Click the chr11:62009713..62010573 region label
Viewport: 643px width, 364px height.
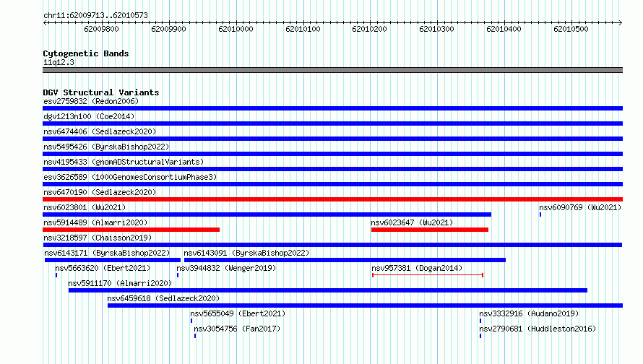[95, 15]
